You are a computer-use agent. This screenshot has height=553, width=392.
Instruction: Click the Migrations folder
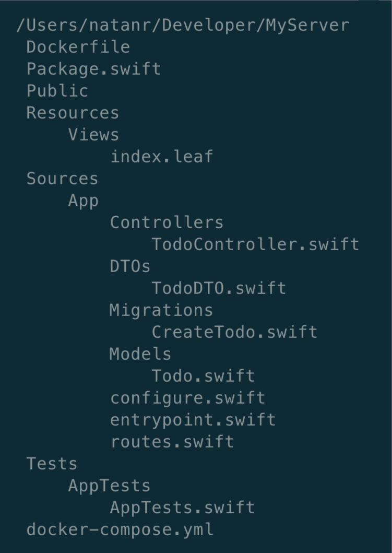(161, 310)
